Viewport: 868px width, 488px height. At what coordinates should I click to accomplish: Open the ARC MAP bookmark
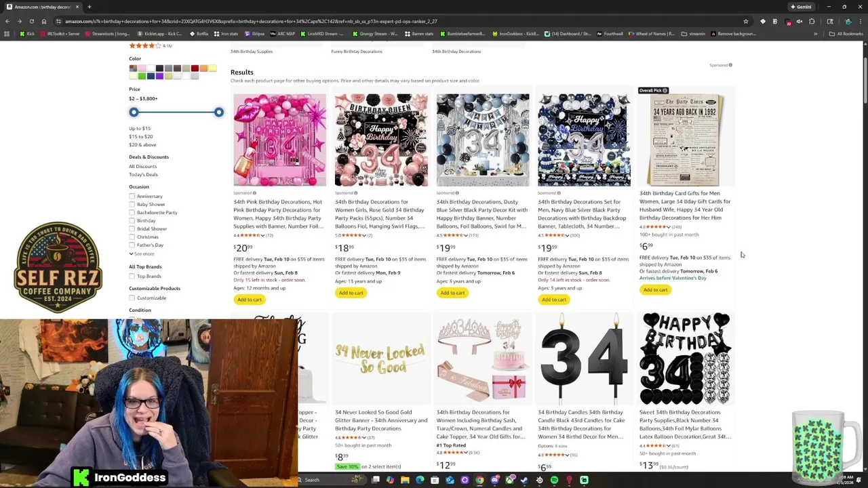[x=282, y=33]
